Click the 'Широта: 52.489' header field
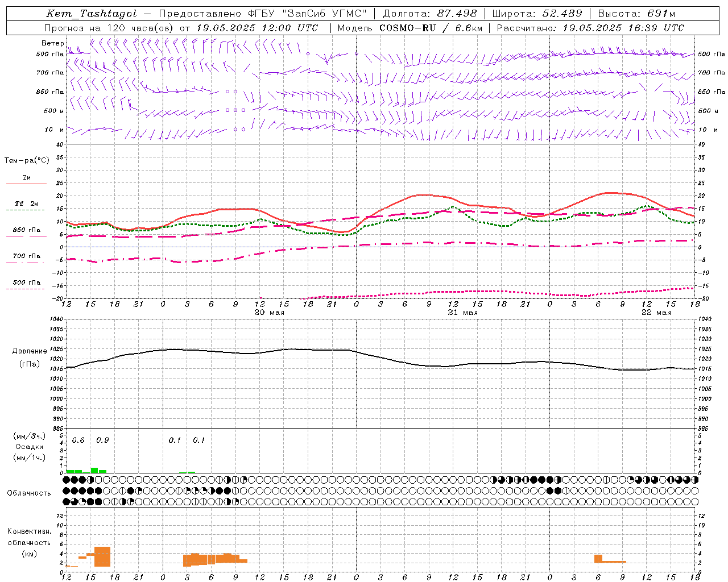 [537, 14]
